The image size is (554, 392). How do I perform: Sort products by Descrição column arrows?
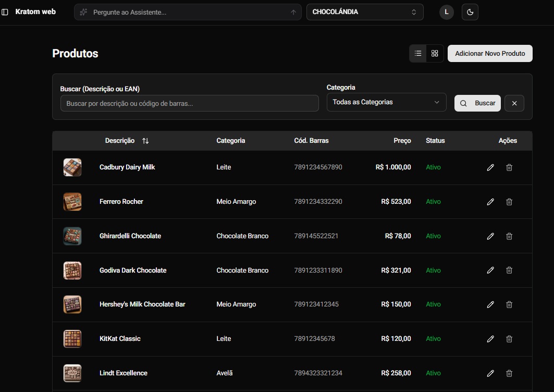(145, 141)
